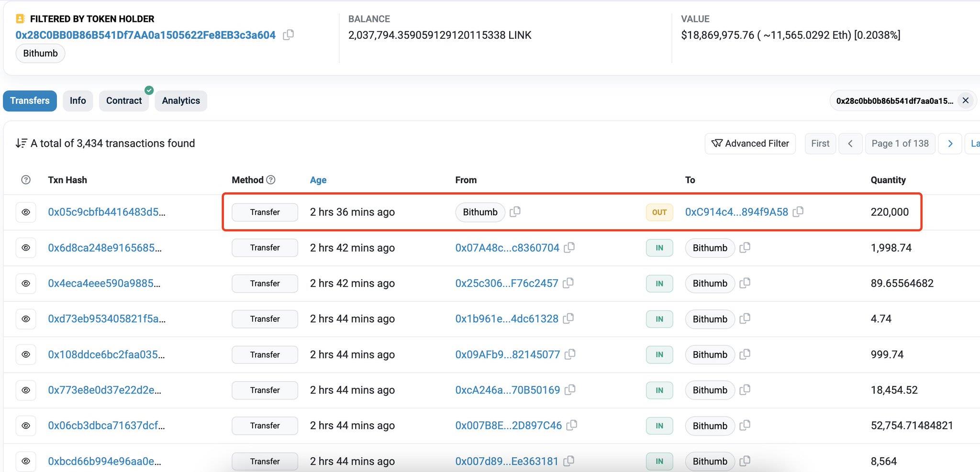Image resolution: width=980 pixels, height=472 pixels.
Task: Preview transaction 0x06cb3dbca71637dcf with the eye icon
Action: tap(26, 426)
